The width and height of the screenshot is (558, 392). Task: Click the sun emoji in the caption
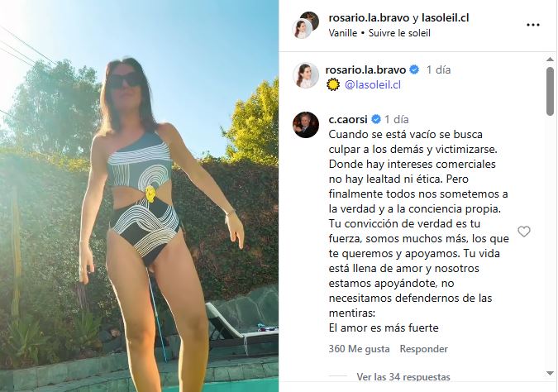[x=333, y=84]
